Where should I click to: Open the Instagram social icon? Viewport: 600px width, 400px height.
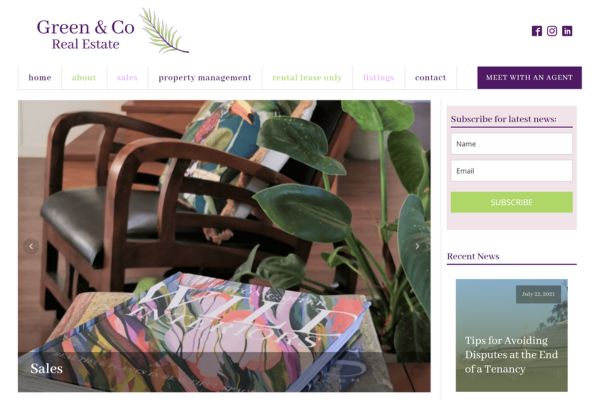[552, 31]
